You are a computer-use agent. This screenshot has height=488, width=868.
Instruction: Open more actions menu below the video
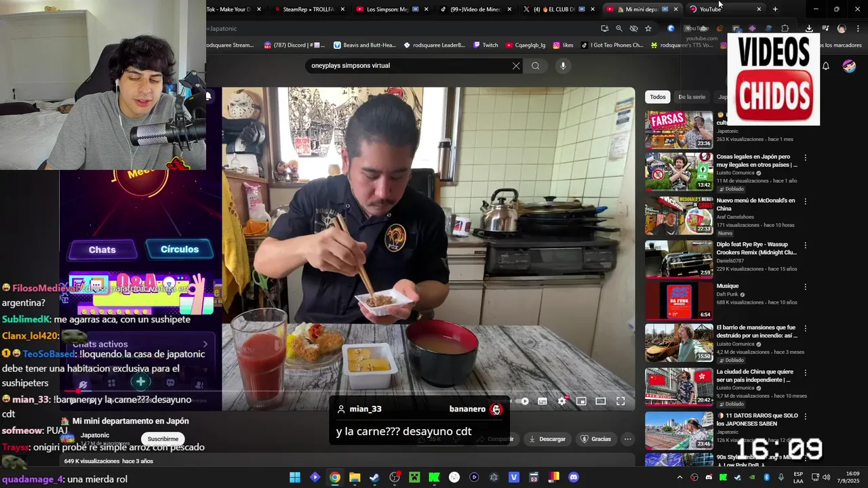click(x=628, y=439)
